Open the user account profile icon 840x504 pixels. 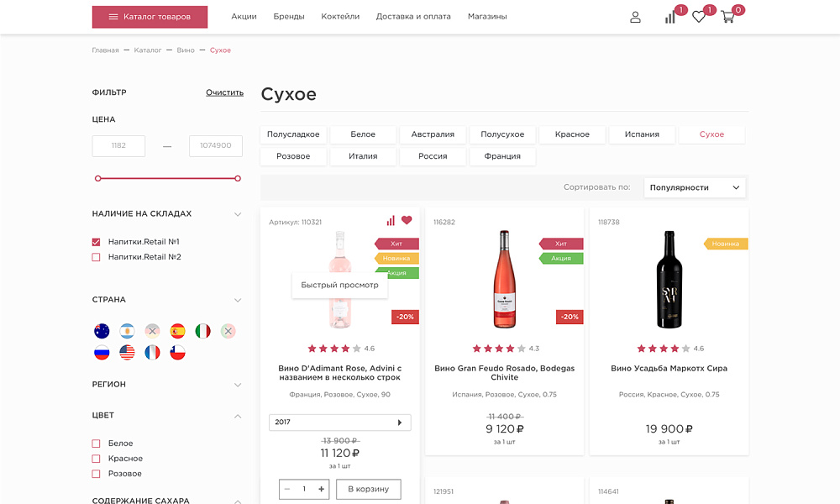pos(635,17)
